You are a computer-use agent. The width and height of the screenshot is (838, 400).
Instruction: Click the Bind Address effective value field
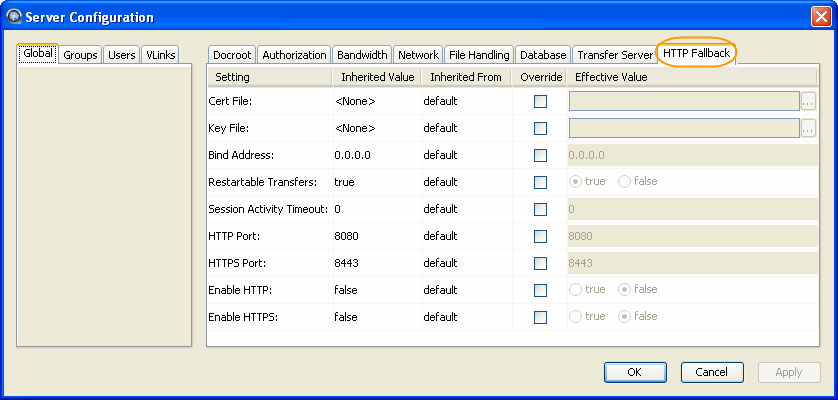coord(693,155)
